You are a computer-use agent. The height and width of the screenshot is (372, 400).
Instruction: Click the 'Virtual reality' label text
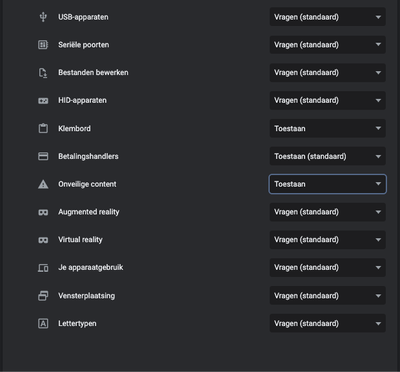80,240
